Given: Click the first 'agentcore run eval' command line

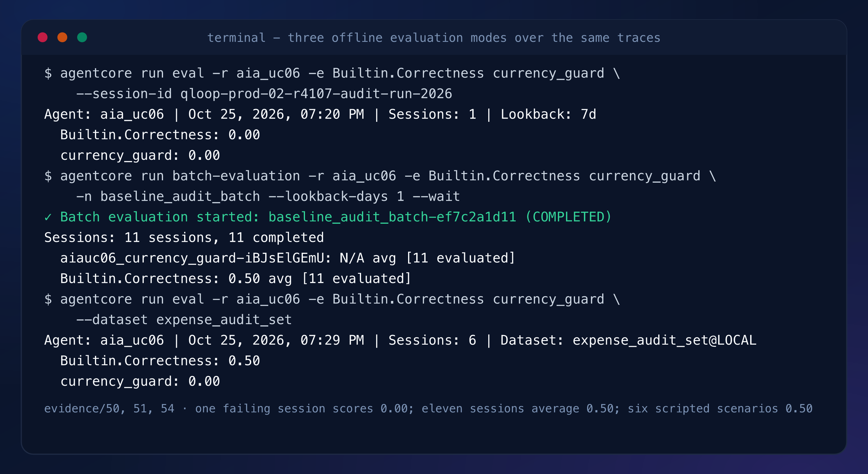Looking at the screenshot, I should pos(332,74).
